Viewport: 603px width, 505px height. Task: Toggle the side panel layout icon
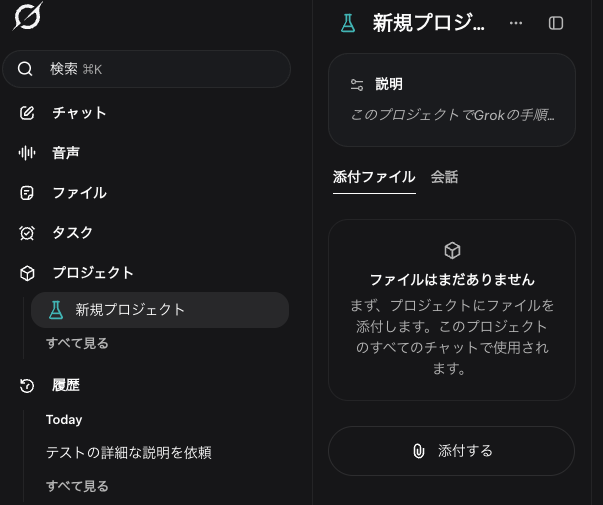[x=556, y=23]
